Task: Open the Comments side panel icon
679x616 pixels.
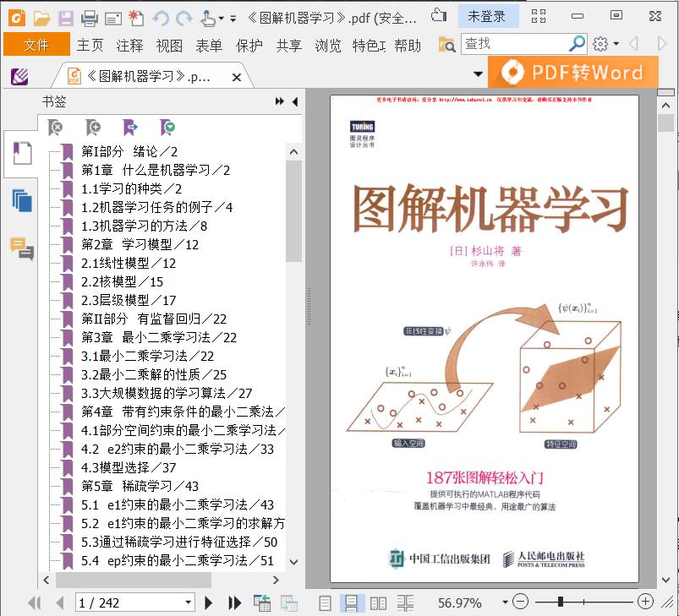Action: 22,248
